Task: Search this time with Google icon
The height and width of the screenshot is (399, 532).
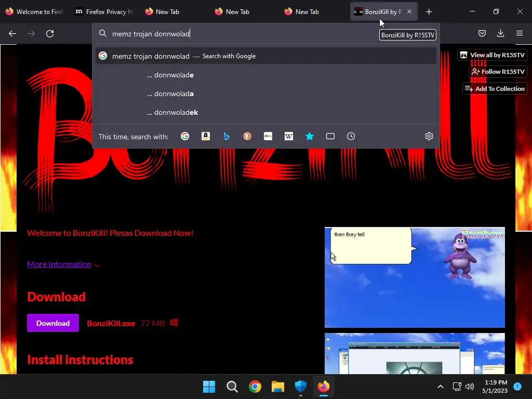Action: [x=185, y=137]
